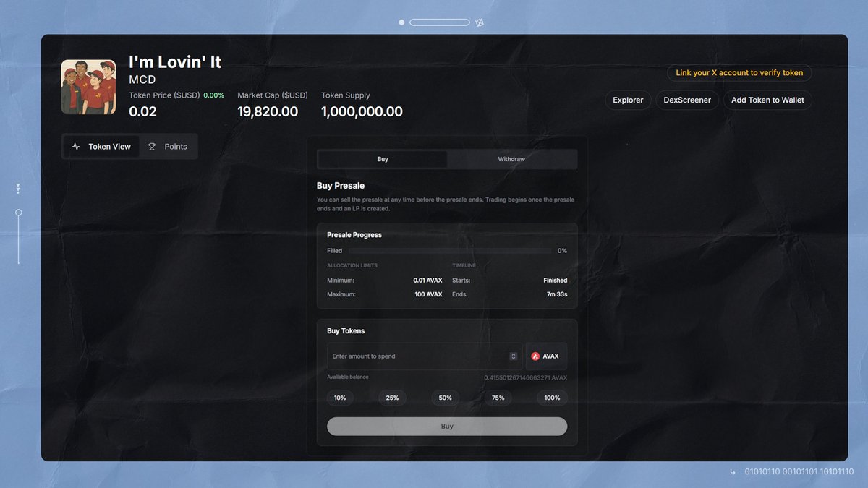Switch to Token View tab
The height and width of the screenshot is (488, 868).
(x=101, y=147)
